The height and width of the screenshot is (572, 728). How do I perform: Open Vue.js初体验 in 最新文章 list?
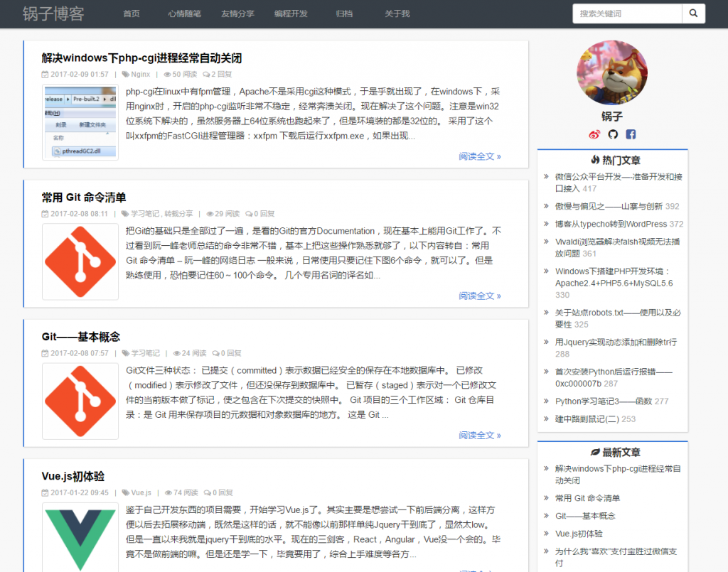(579, 534)
